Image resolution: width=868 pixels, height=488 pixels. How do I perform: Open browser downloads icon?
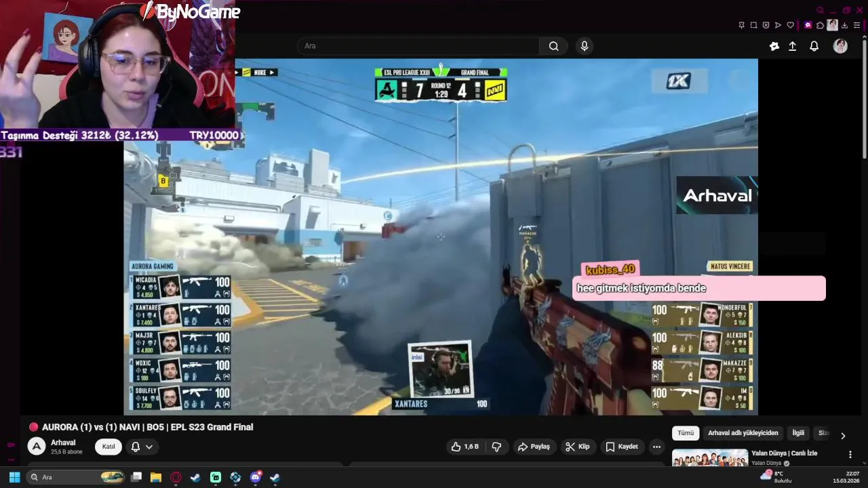[x=844, y=25]
